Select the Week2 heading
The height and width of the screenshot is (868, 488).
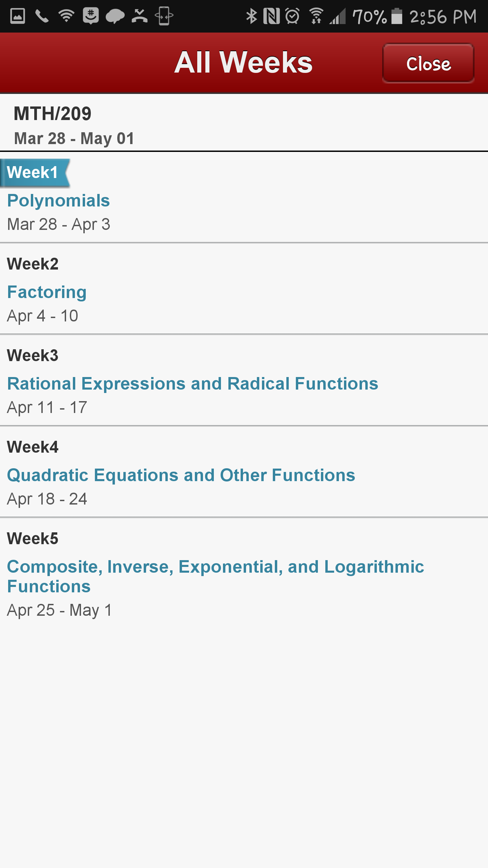[x=33, y=264]
